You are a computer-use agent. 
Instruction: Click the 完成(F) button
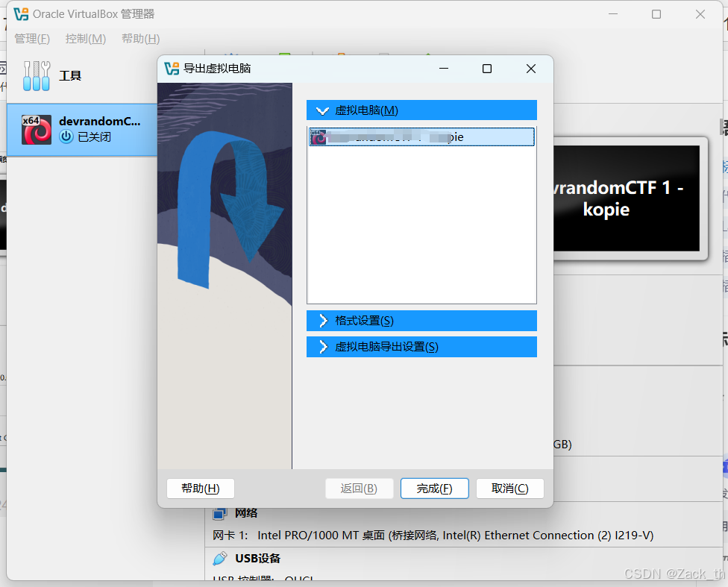click(x=435, y=489)
